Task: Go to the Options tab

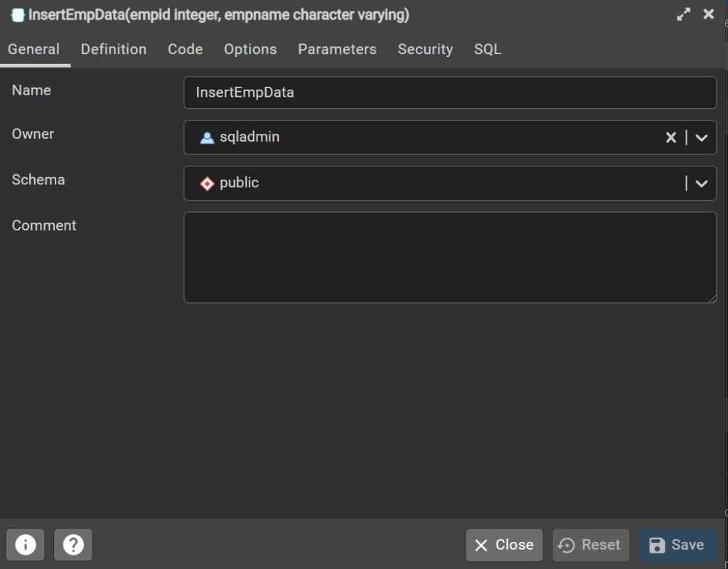Action: pyautogui.click(x=250, y=49)
